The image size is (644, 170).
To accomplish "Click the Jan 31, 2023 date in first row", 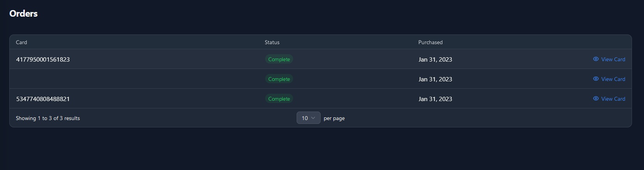I will tap(435, 59).
